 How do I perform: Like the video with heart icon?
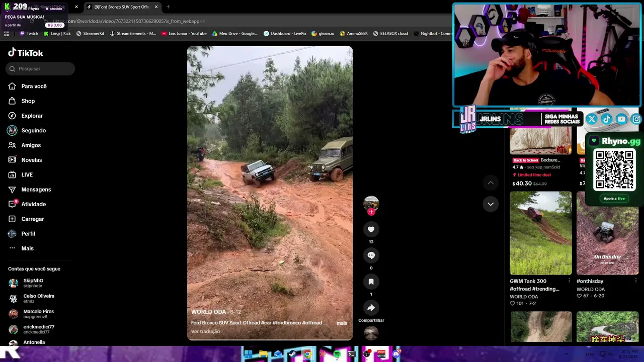coord(371,229)
